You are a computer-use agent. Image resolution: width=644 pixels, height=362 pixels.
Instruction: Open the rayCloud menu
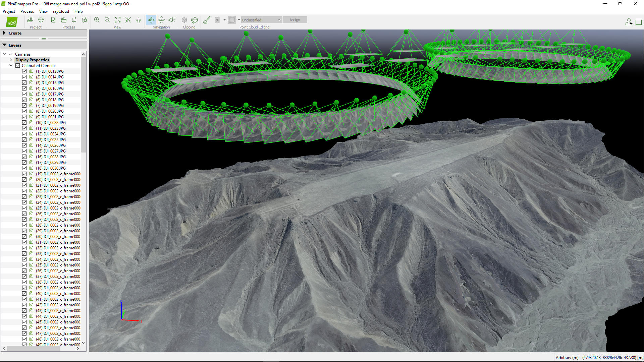(61, 11)
